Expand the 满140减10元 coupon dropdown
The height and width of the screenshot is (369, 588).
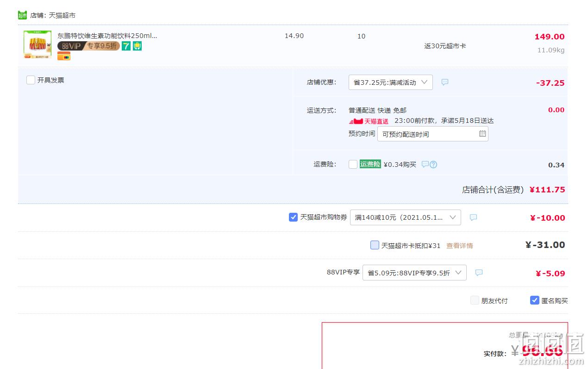coord(406,217)
